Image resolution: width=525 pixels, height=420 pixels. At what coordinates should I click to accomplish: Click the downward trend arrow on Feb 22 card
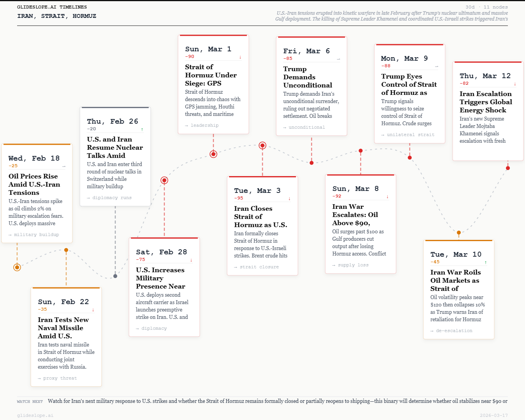pos(93,309)
